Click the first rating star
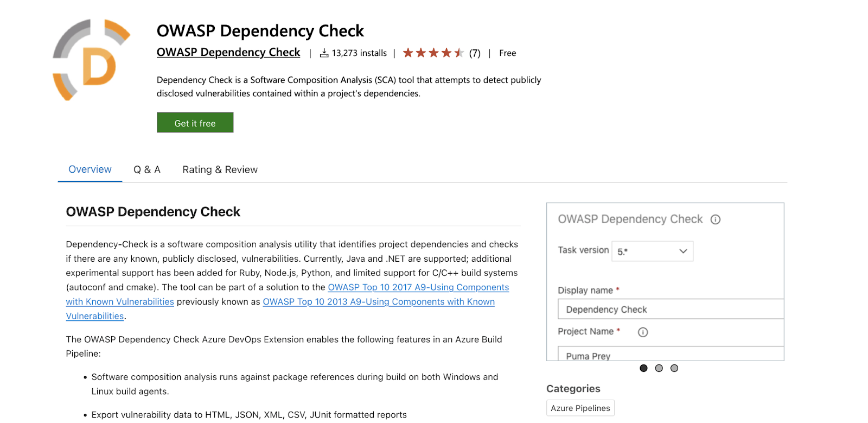This screenshot has width=868, height=423. pyautogui.click(x=409, y=53)
